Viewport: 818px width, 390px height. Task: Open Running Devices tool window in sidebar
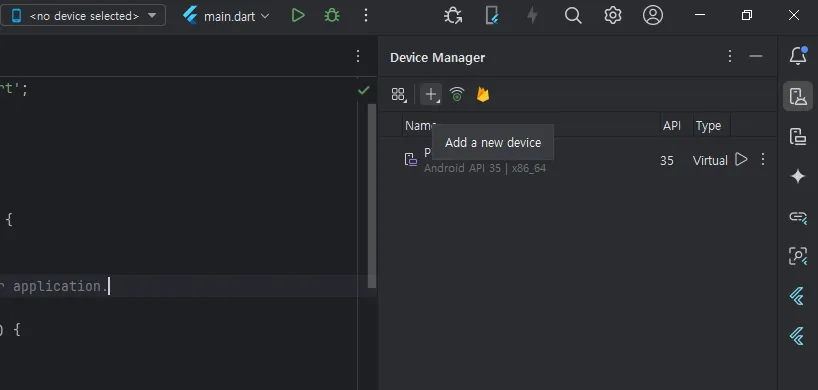(x=798, y=137)
